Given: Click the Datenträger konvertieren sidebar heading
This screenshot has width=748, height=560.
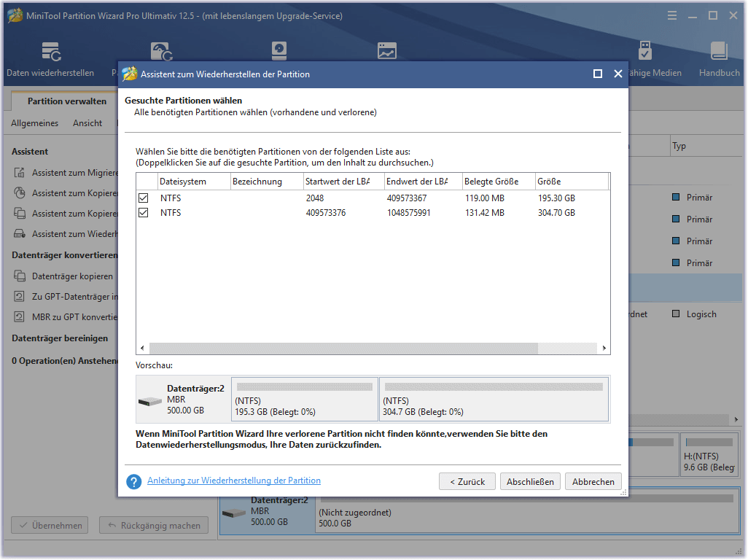Looking at the screenshot, I should (x=65, y=255).
